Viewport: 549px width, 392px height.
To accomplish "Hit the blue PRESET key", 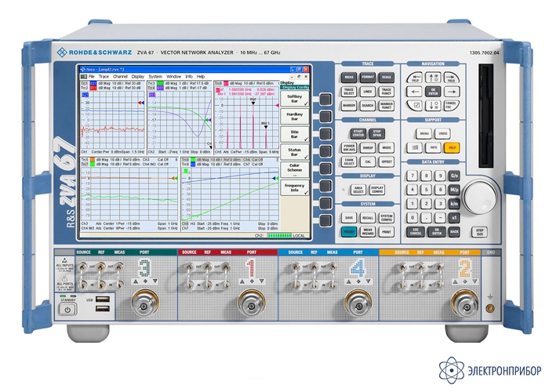I will coord(349,232).
